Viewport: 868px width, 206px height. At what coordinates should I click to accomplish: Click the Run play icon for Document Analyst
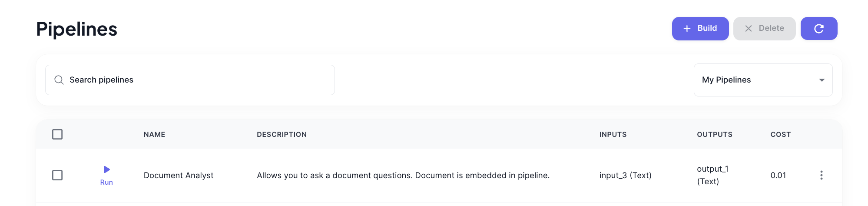coord(107,169)
